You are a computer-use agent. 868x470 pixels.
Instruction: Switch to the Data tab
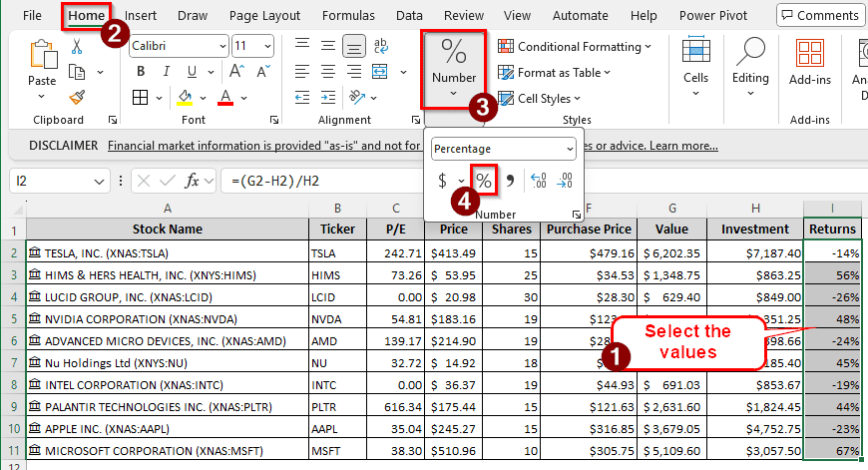coord(409,16)
